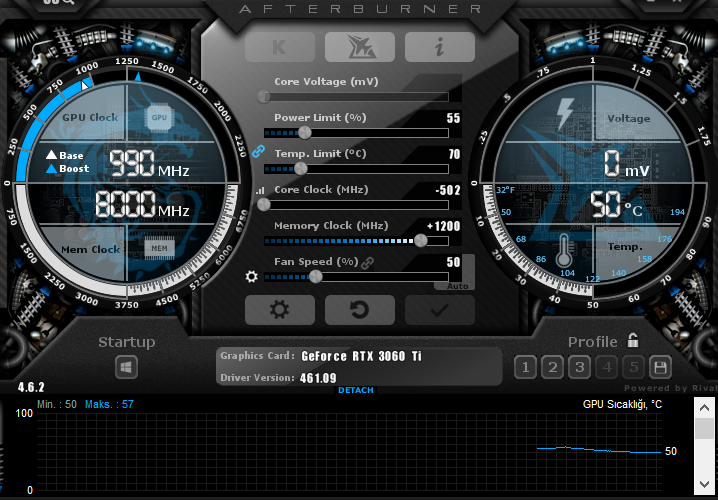Image resolution: width=718 pixels, height=500 pixels.
Task: Click the graph scrollbar up arrow
Action: 704,408
